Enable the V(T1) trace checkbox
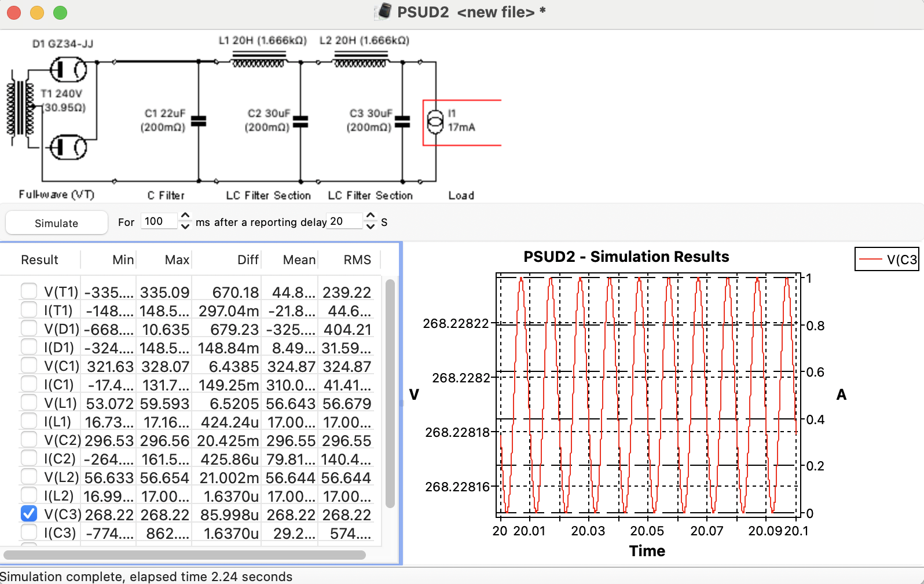 click(x=29, y=291)
